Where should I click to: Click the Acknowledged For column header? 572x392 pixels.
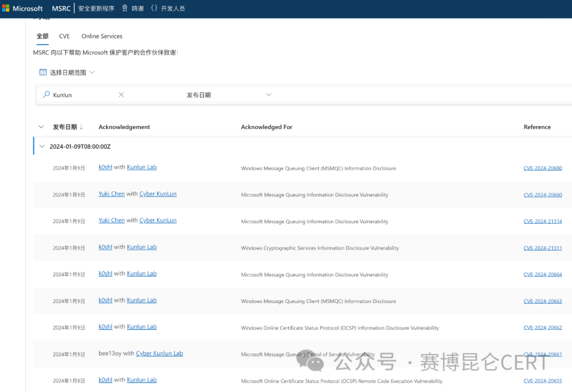[266, 127]
